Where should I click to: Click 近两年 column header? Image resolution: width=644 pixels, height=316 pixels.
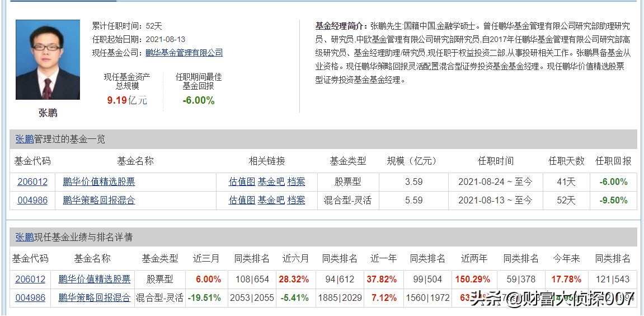tap(474, 258)
